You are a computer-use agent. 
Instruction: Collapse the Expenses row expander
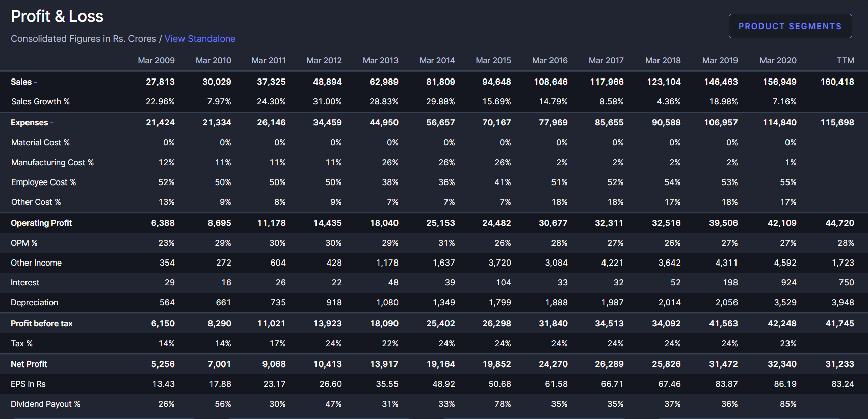click(52, 123)
